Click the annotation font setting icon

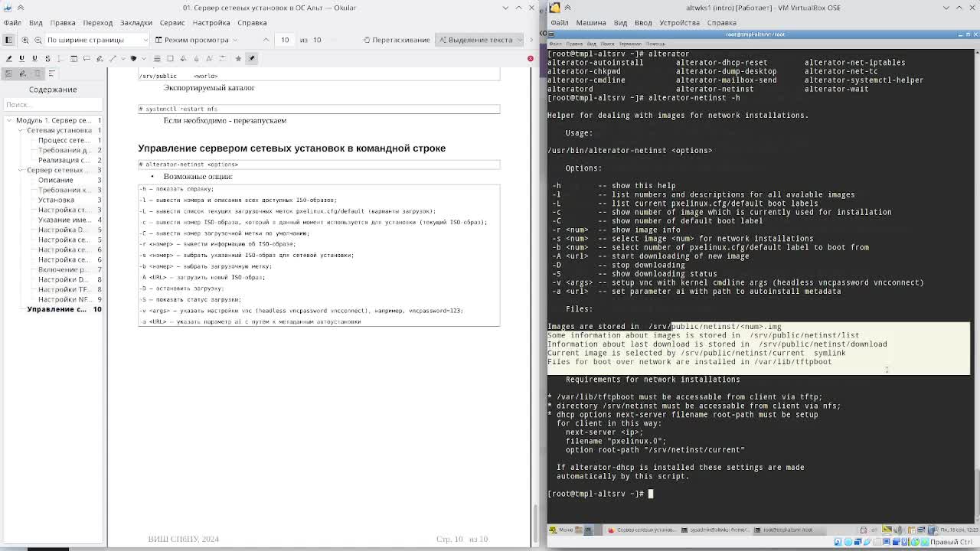pos(209,58)
